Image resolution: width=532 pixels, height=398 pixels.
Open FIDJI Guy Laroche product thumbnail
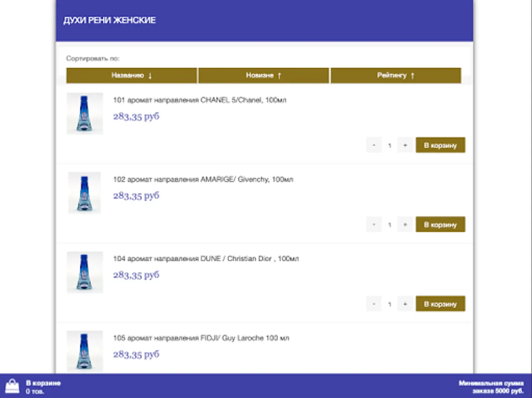click(85, 351)
